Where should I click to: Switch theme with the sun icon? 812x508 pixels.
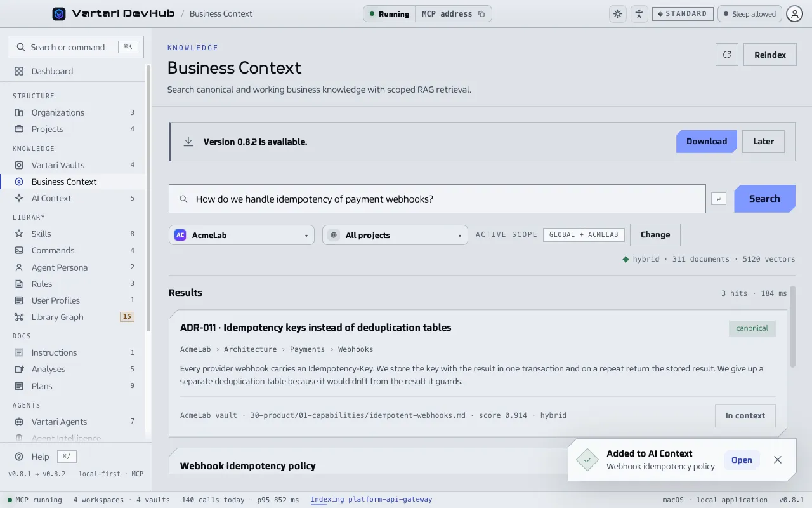tap(617, 13)
